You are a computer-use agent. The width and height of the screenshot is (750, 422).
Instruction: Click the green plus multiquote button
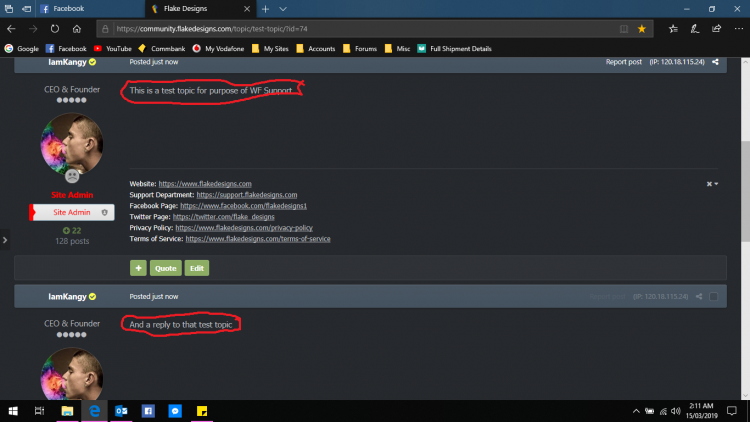coord(138,268)
